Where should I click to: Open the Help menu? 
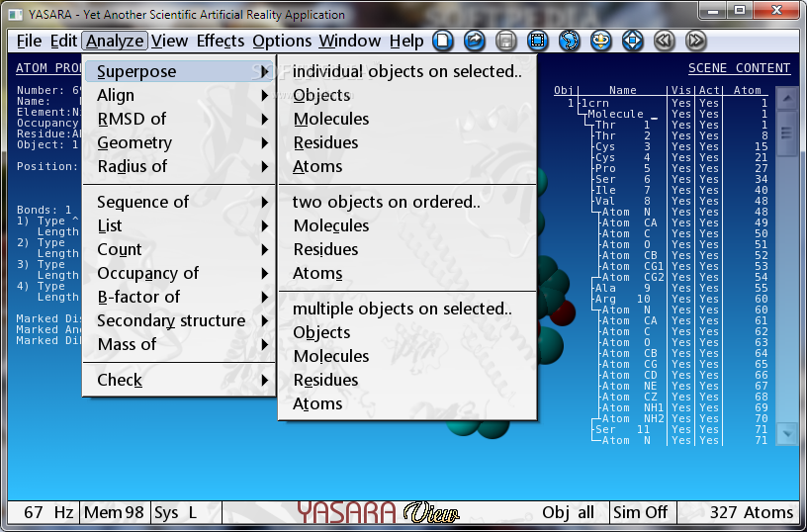tap(406, 41)
